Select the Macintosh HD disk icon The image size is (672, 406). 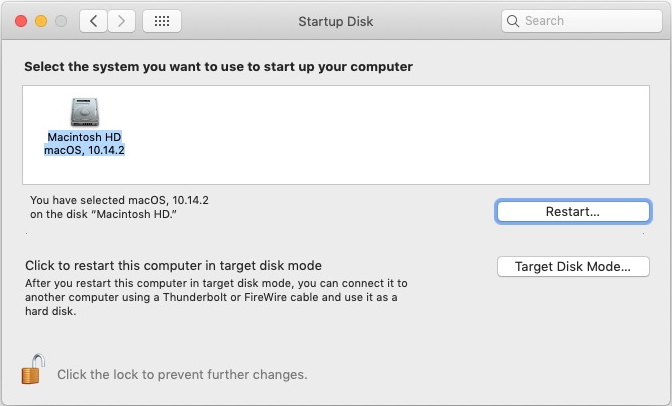point(84,112)
